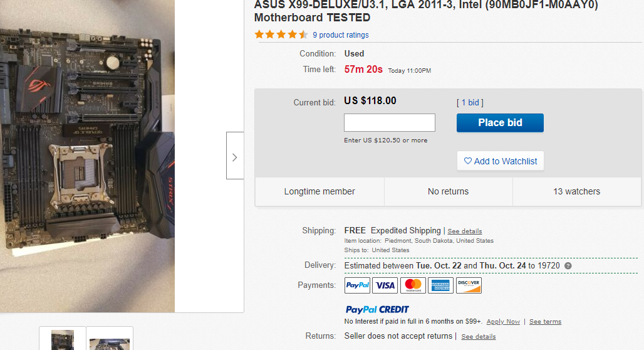Image resolution: width=644 pixels, height=350 pixels.
Task: Click Apply Now for PayPal Credit
Action: pos(503,322)
